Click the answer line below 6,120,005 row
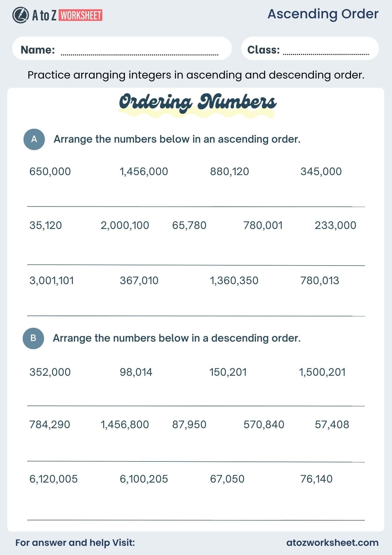Viewport: 392px width, 555px height. (x=196, y=520)
